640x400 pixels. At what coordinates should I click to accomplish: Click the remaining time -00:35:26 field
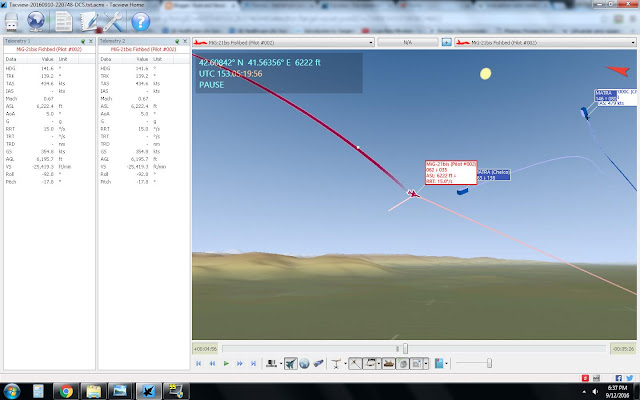click(623, 349)
